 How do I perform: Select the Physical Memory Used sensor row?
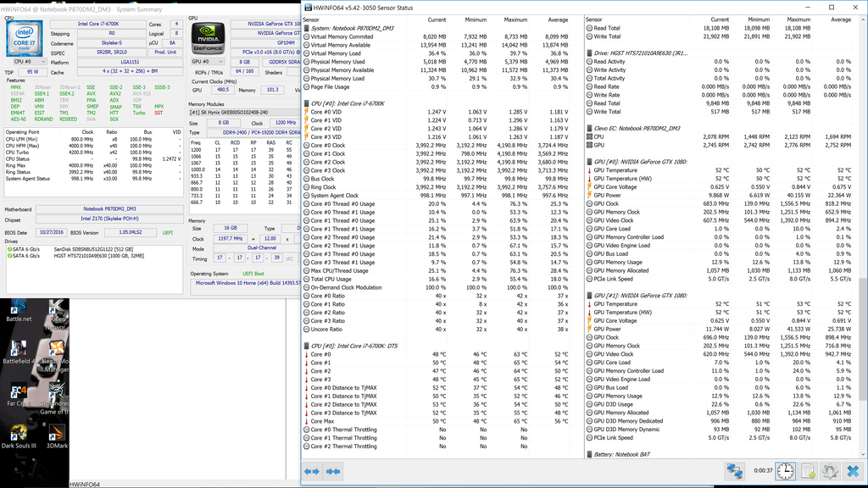pyautogui.click(x=437, y=62)
